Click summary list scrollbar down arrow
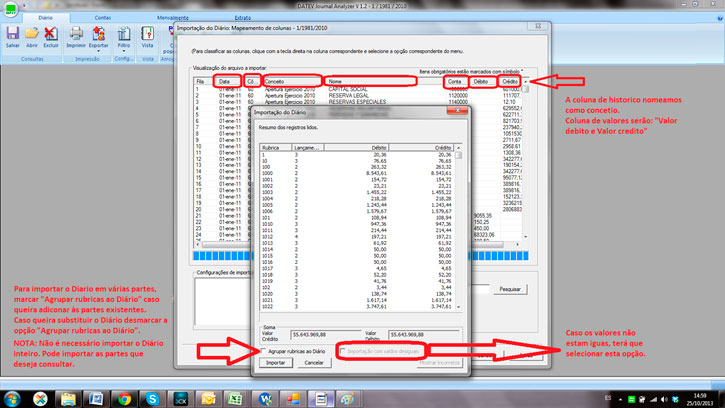Screen dimensions: 725x408 point(458,307)
